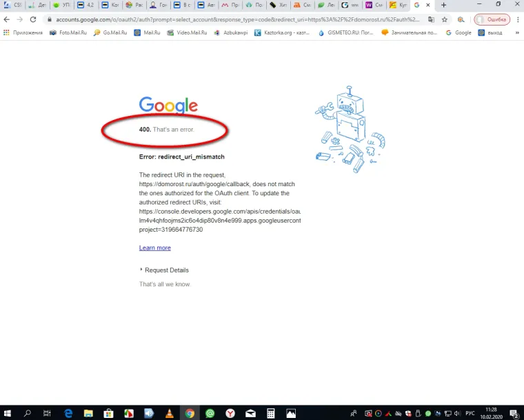Screen dimensions: 524x420
Task: Bookmark this page with the star icon
Action: pyautogui.click(x=445, y=19)
